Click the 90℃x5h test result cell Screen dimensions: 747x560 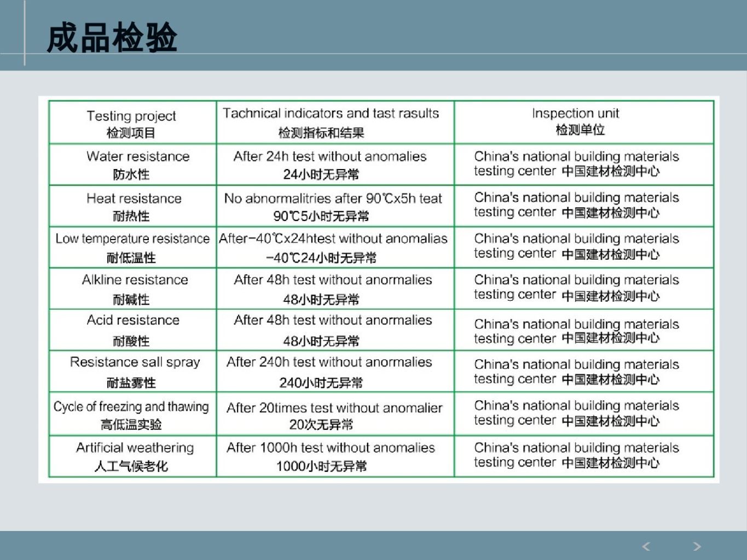pyautogui.click(x=332, y=206)
